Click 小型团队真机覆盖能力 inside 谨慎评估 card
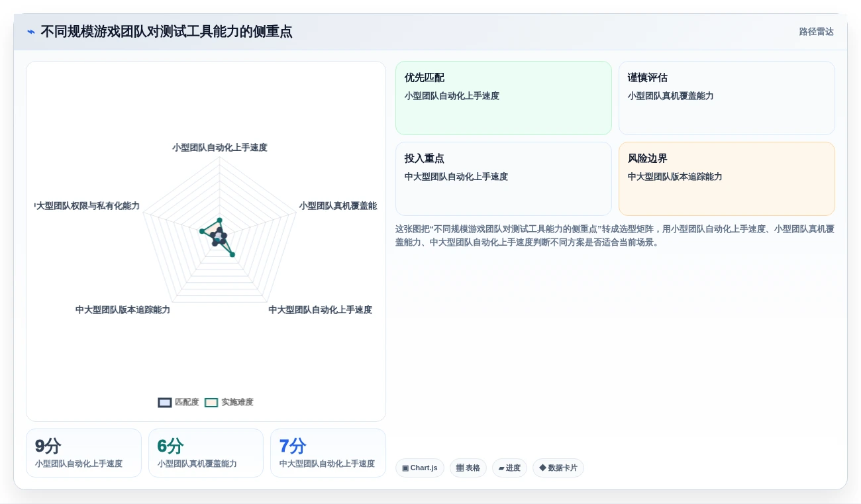The image size is (861, 504). click(x=671, y=96)
